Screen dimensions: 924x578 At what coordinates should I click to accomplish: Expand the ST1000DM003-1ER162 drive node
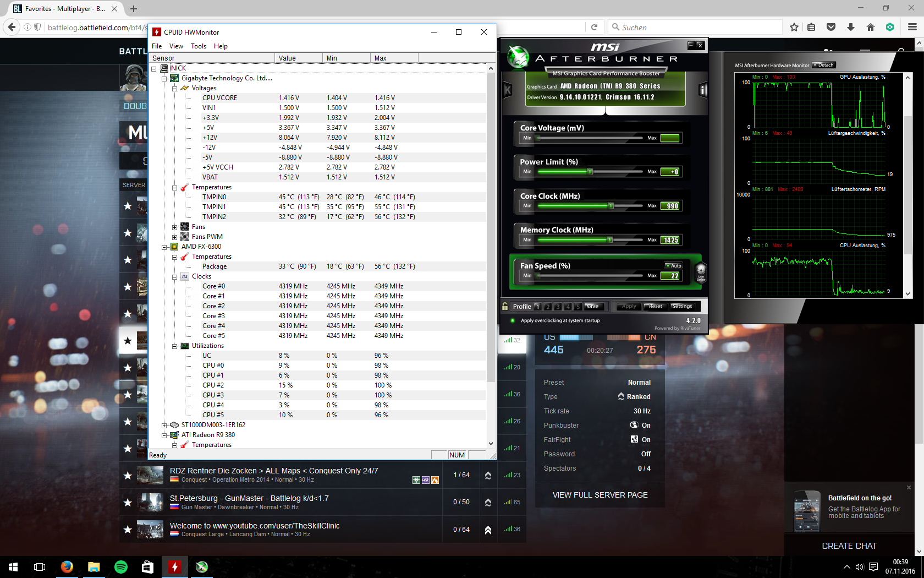point(164,425)
